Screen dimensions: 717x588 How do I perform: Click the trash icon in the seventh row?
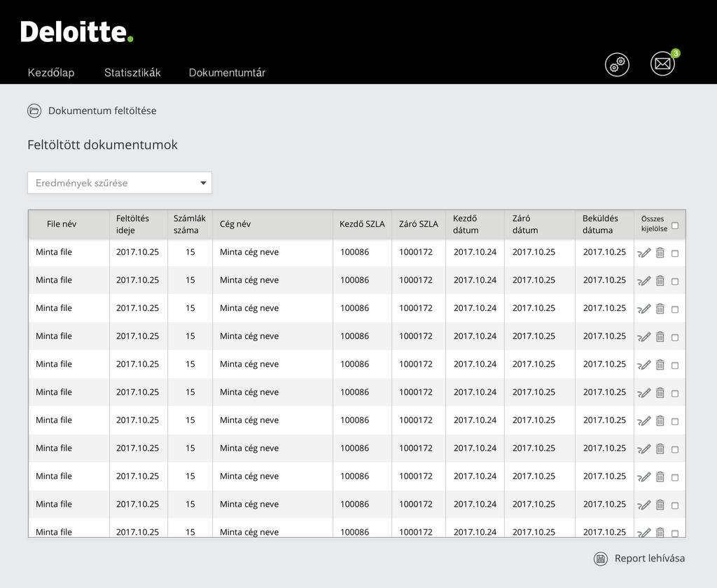[x=660, y=421]
